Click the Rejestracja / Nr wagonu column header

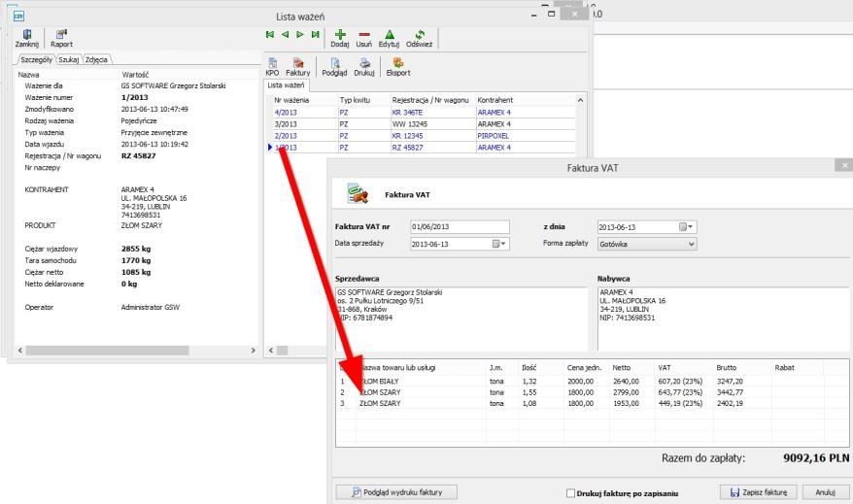click(x=430, y=100)
